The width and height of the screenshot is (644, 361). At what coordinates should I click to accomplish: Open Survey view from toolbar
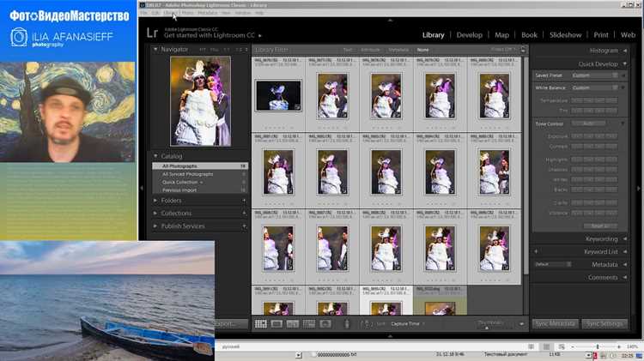[309, 324]
